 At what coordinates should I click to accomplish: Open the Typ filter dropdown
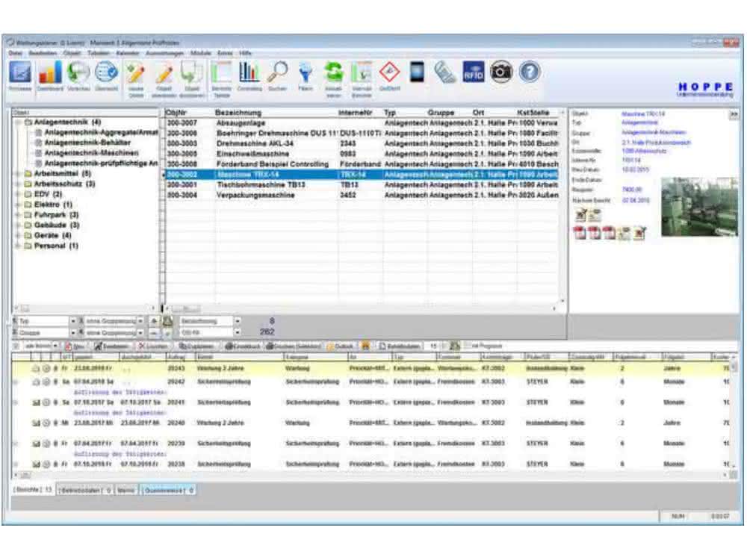(73, 321)
